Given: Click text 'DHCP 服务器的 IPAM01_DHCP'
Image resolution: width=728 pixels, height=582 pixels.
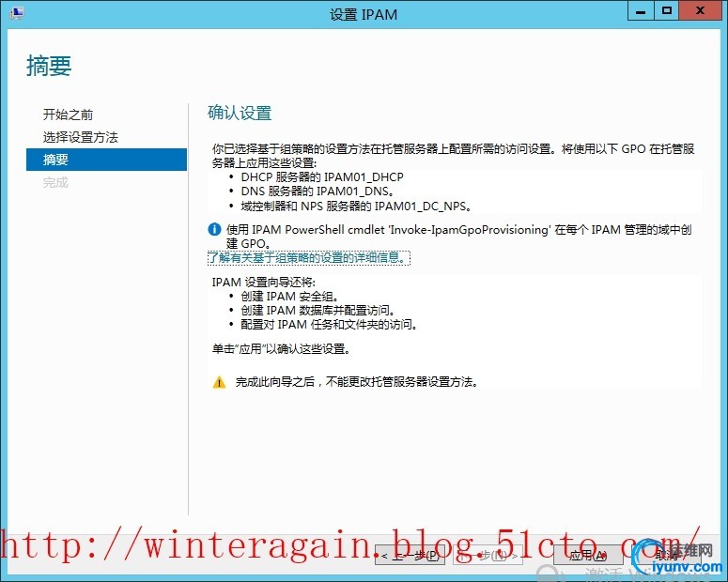Looking at the screenshot, I should click(322, 176).
